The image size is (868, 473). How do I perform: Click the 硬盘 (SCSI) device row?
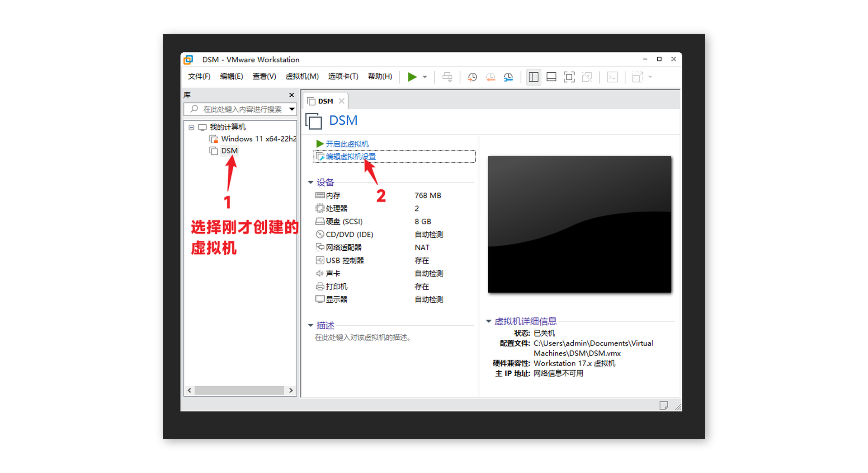coord(393,221)
